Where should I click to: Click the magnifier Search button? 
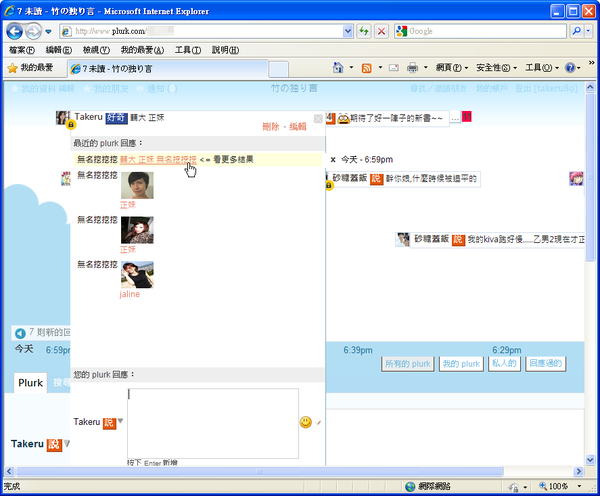click(576, 31)
